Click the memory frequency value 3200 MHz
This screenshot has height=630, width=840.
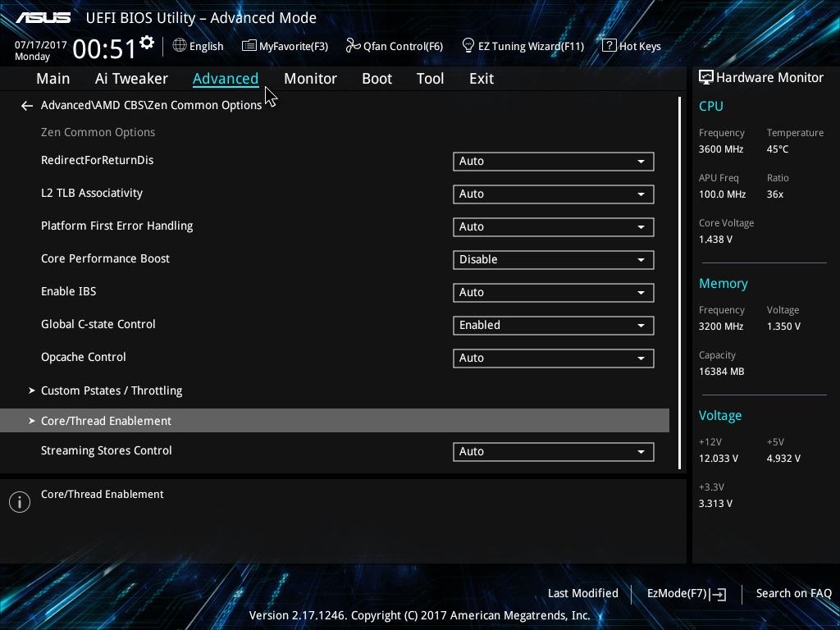click(721, 326)
